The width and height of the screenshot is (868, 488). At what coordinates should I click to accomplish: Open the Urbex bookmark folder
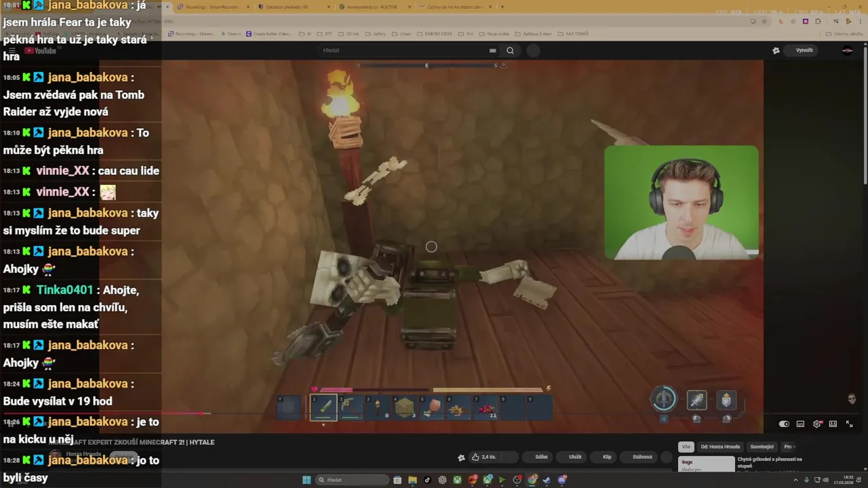(x=403, y=34)
